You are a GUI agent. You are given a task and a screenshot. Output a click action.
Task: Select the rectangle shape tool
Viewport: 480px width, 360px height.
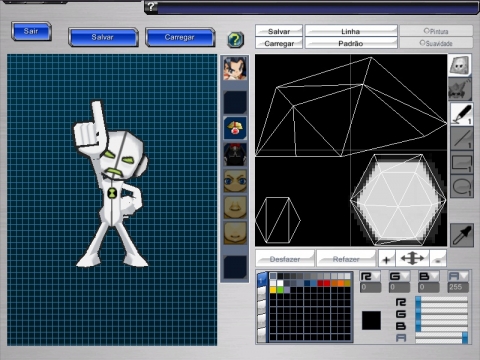coord(461,163)
